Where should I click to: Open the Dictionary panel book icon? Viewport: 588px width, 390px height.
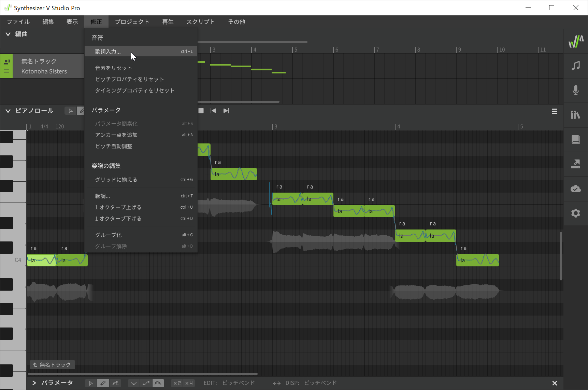coord(576,139)
